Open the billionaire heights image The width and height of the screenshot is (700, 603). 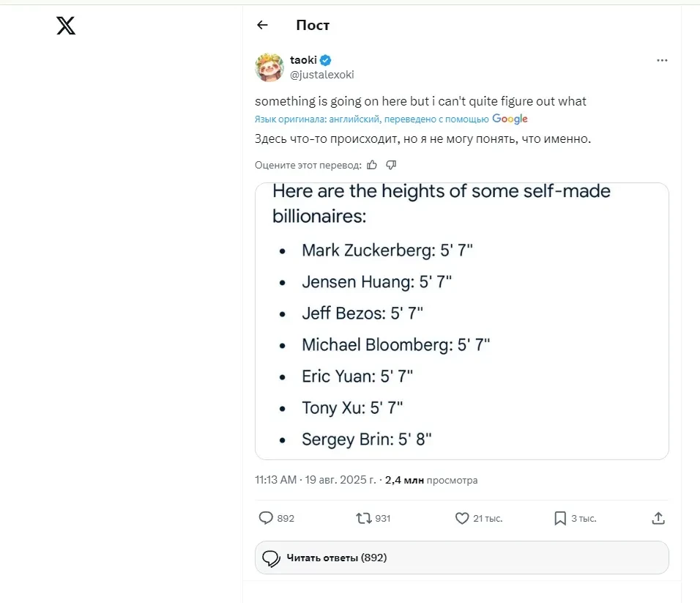[461, 321]
